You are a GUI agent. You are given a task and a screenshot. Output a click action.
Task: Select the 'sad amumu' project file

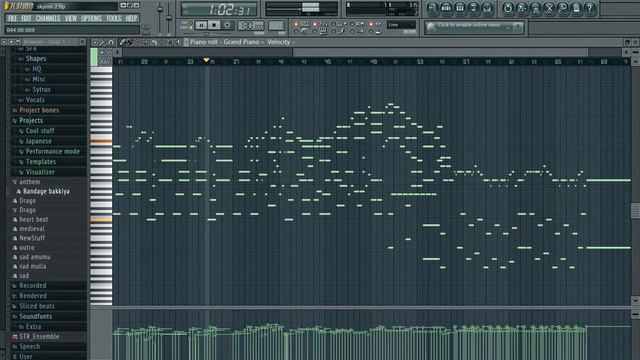pos(35,257)
